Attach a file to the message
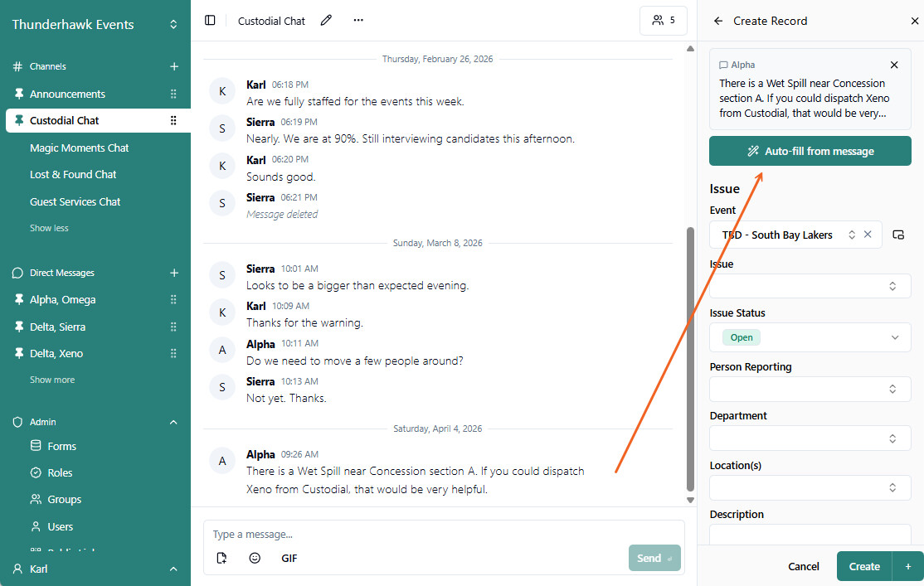Image resolution: width=924 pixels, height=586 pixels. tap(221, 558)
